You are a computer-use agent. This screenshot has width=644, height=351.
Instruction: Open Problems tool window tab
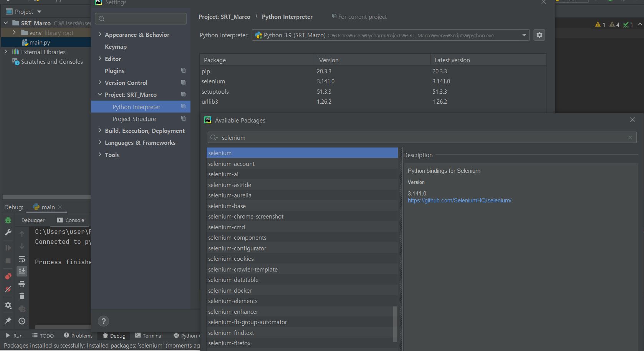[x=78, y=336]
